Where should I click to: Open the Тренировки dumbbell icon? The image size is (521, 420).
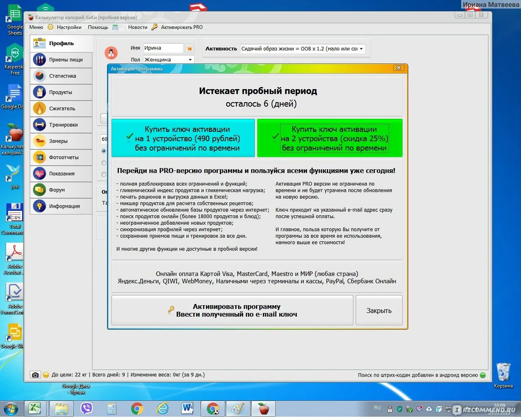click(x=39, y=125)
